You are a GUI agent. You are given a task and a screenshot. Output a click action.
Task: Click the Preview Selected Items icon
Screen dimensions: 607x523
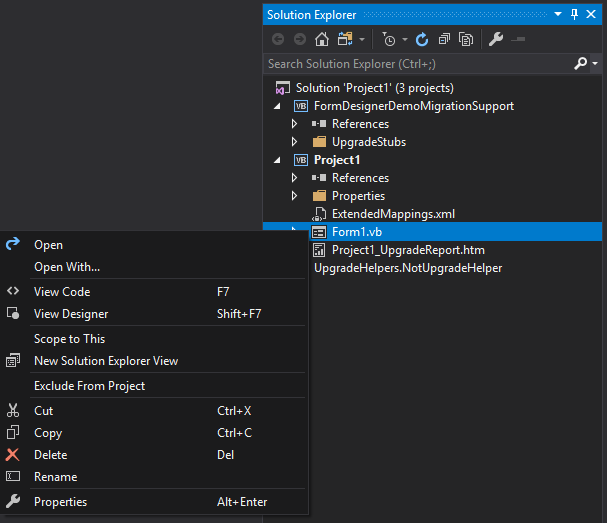tap(518, 39)
